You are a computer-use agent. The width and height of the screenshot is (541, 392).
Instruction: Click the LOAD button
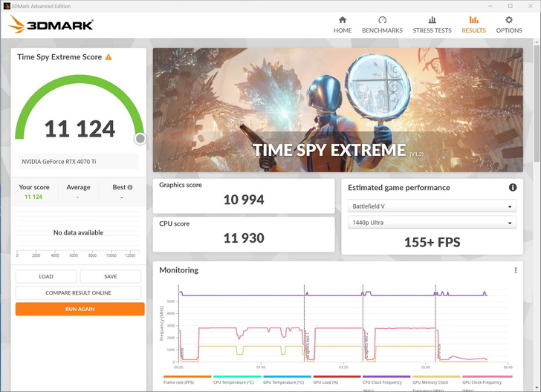tap(46, 276)
